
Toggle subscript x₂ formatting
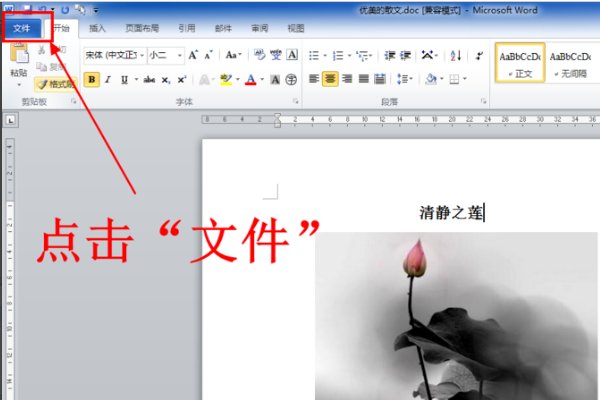165,80
